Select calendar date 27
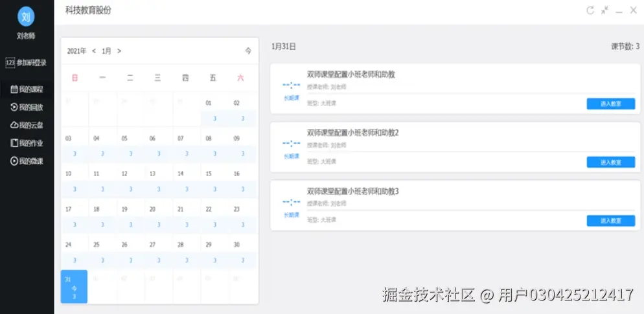The width and height of the screenshot is (644, 314). 159,252
